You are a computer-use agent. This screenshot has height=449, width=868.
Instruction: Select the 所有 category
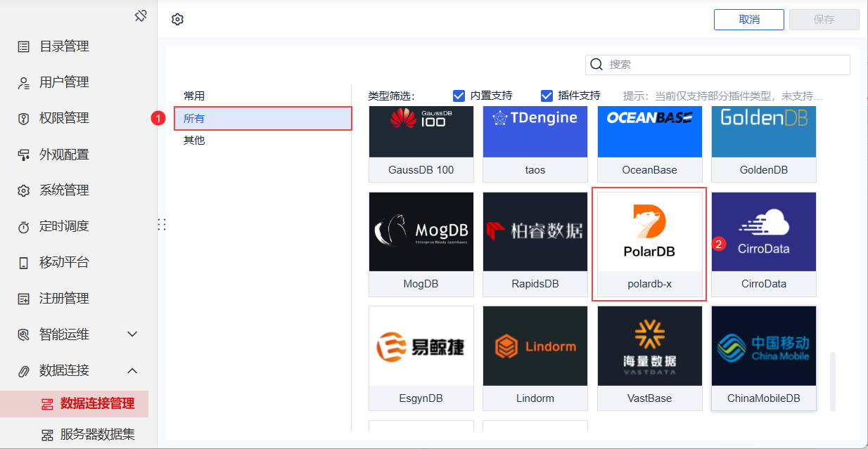tap(263, 119)
